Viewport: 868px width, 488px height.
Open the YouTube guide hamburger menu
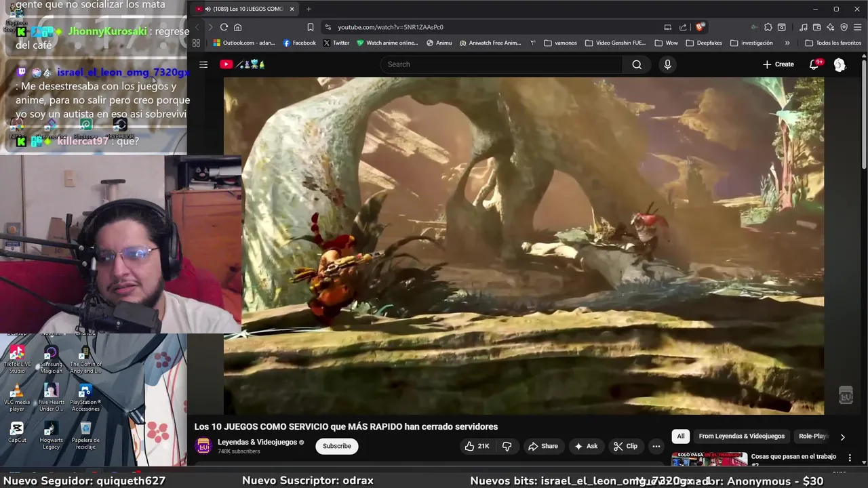[203, 64]
